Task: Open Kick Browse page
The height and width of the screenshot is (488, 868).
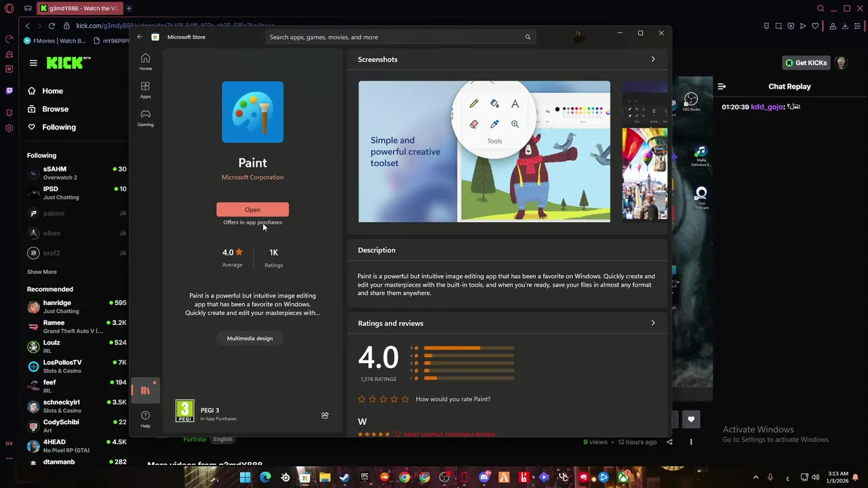Action: pos(47,109)
